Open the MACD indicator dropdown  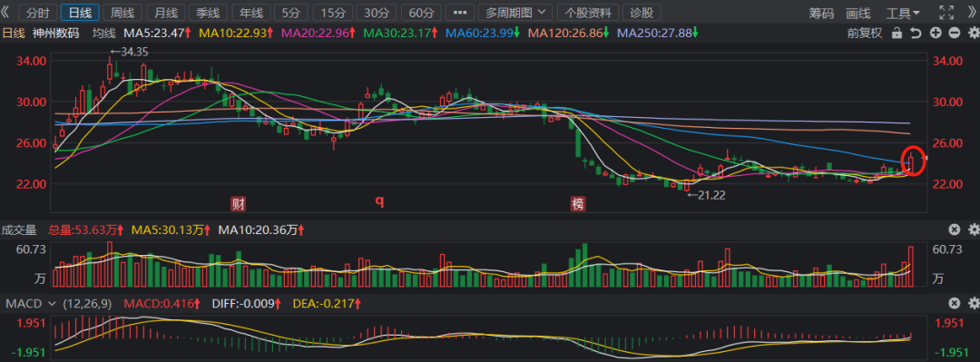30,304
